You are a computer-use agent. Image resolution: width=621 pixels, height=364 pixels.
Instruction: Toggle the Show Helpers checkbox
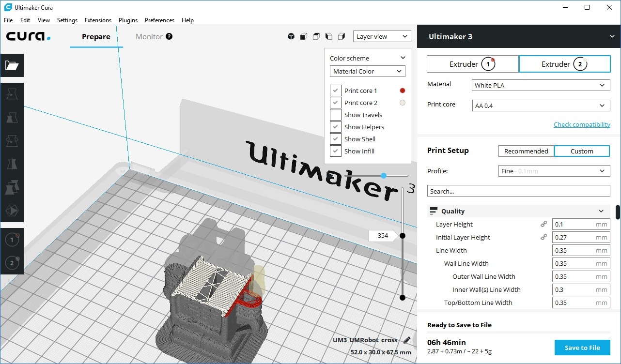336,127
